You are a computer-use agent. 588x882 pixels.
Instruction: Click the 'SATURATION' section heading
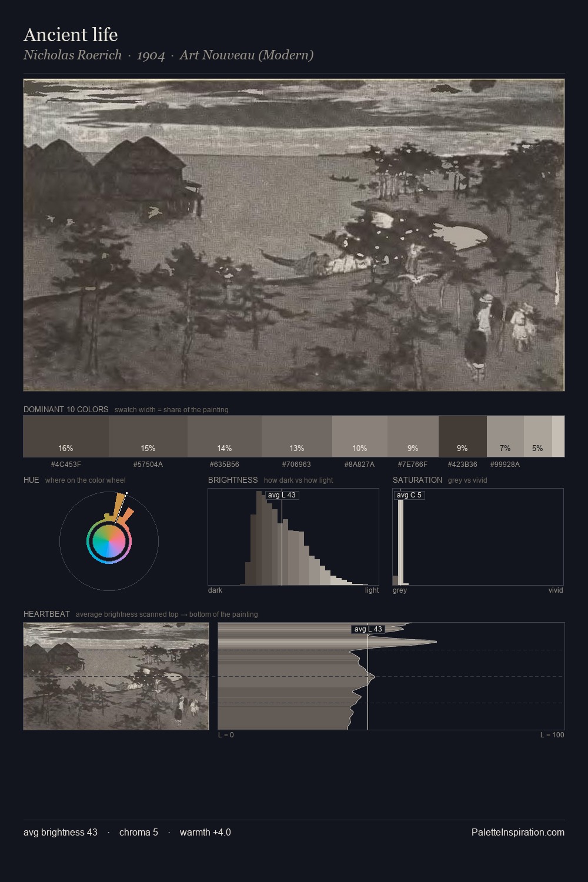coord(417,480)
